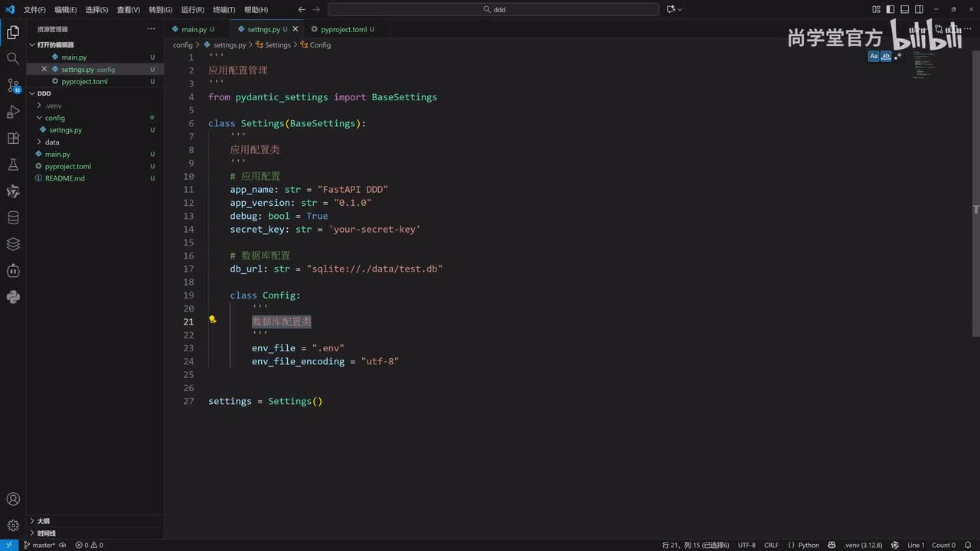980x551 pixels.
Task: Go back using the navigation arrow
Action: pyautogui.click(x=302, y=9)
